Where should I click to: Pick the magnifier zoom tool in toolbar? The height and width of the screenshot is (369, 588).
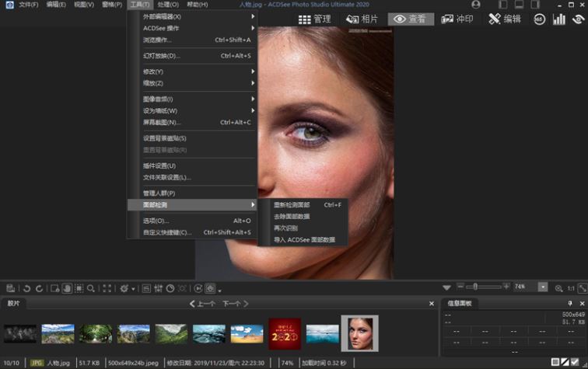(91, 288)
